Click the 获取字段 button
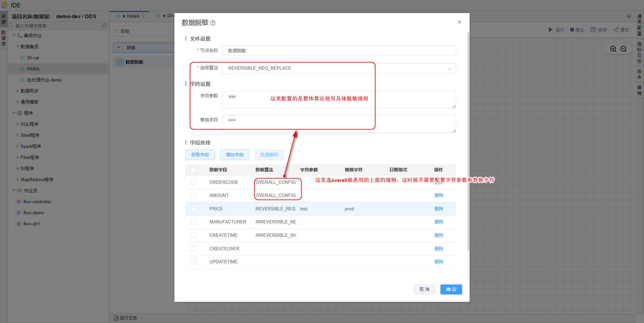The width and height of the screenshot is (644, 323). 200,155
